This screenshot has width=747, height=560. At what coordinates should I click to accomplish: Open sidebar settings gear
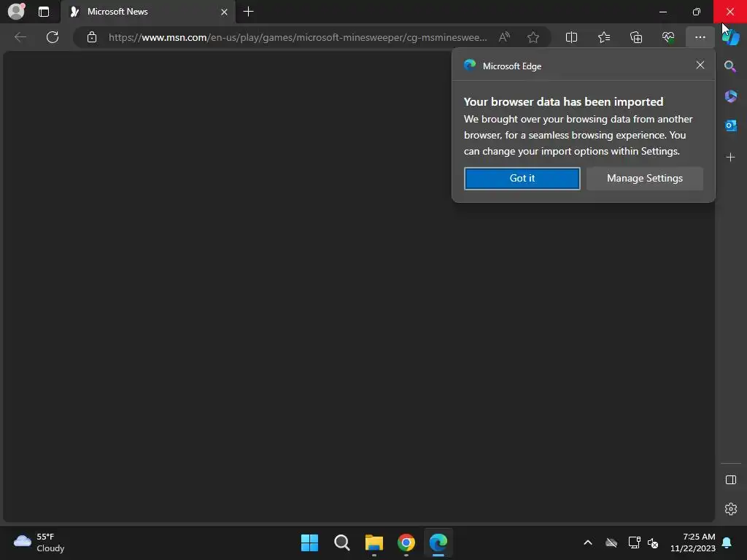730,509
